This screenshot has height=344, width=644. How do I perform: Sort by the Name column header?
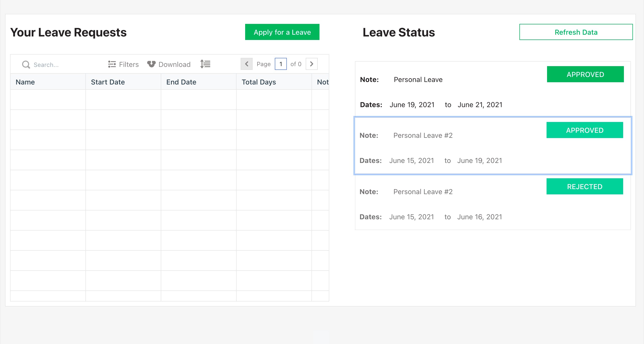point(25,82)
